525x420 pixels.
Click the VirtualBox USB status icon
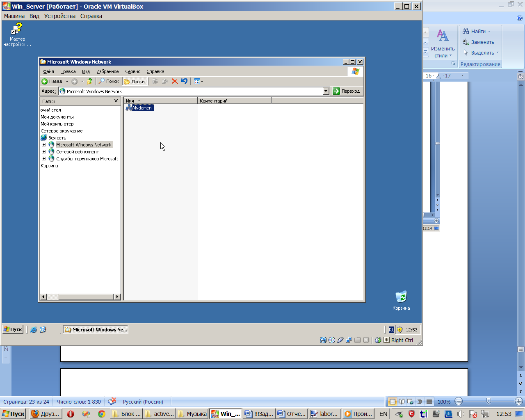pyautogui.click(x=340, y=340)
